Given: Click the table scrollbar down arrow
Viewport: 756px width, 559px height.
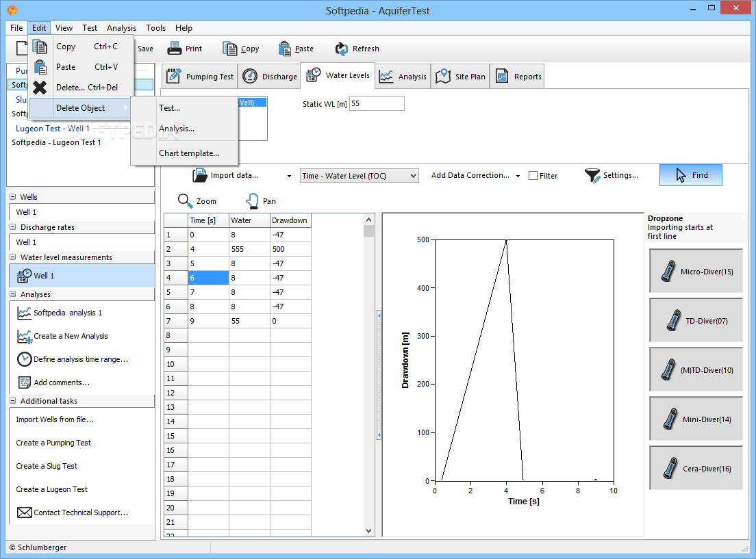Looking at the screenshot, I should pos(369,530).
